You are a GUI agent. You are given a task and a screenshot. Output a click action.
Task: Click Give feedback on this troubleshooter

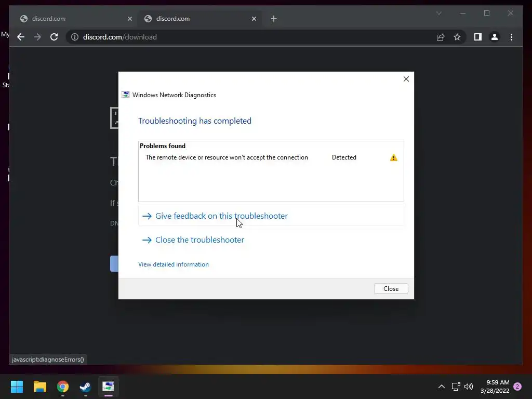tap(271, 216)
